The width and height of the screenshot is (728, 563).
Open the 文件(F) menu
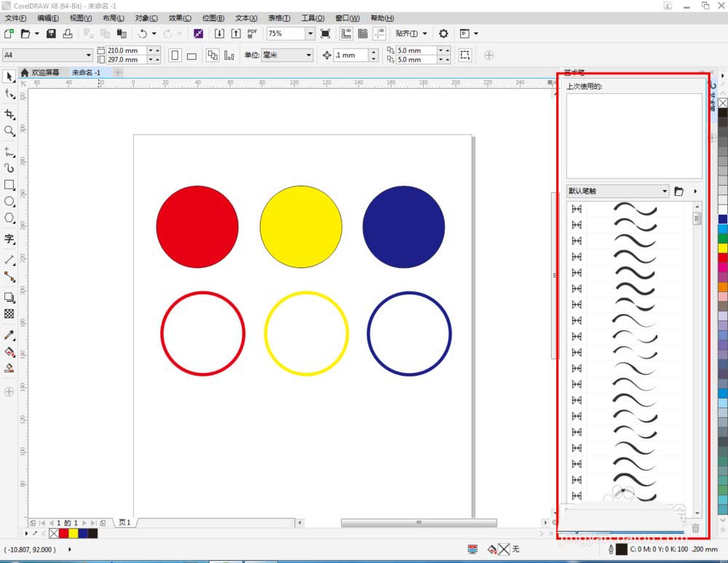[x=16, y=17]
